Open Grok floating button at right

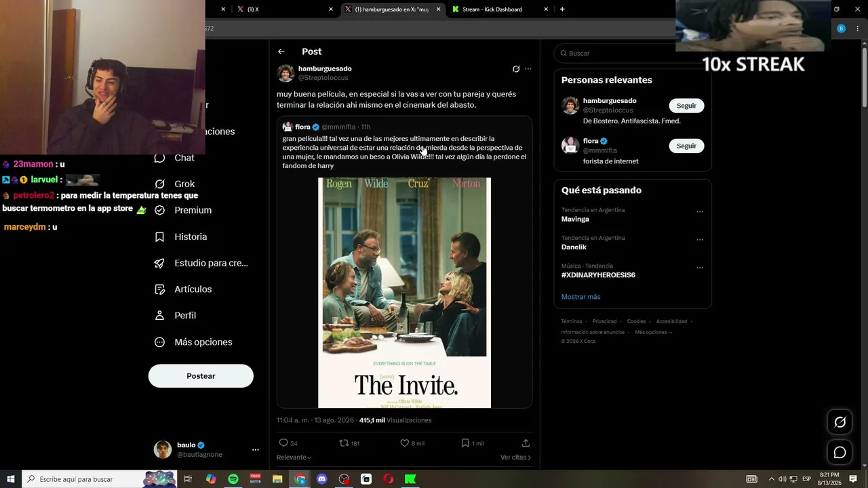point(840,422)
